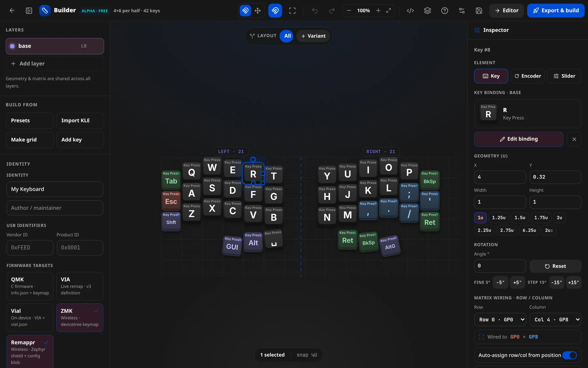This screenshot has width=588, height=368.
Task: Click the +15° rotation step
Action: pyautogui.click(x=573, y=282)
